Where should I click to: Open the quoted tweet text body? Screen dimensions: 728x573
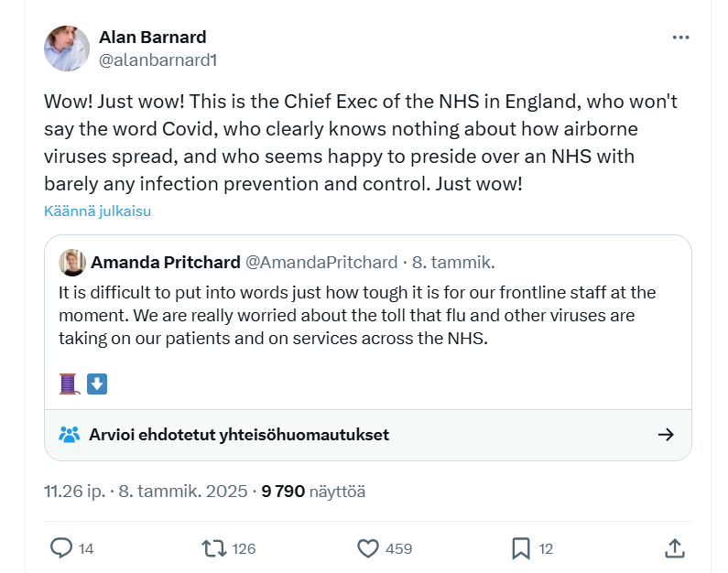point(357,315)
